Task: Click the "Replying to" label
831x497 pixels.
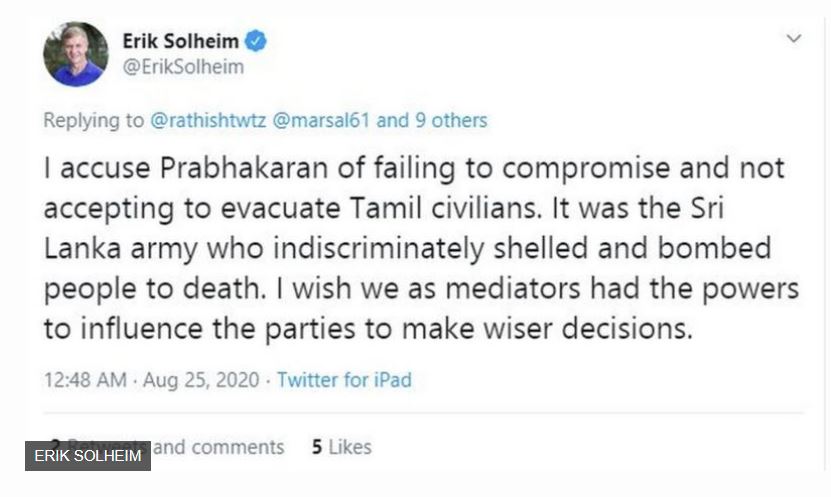Action: click(93, 120)
